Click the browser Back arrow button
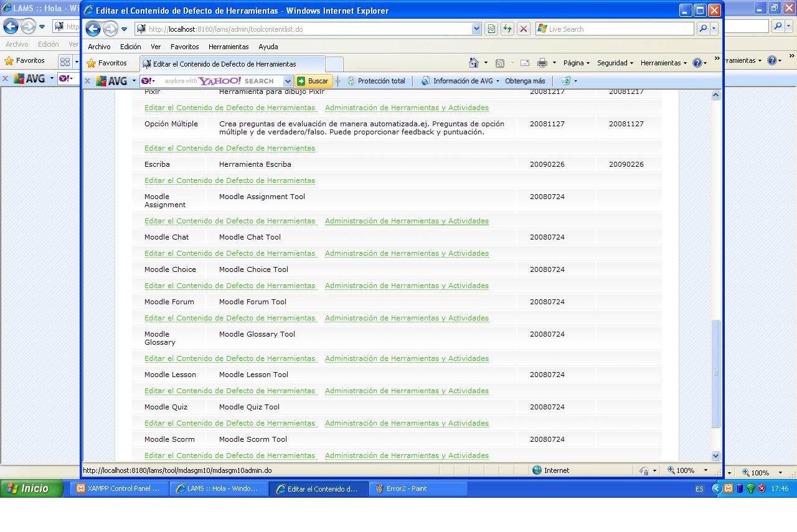The image size is (797, 532). (93, 29)
